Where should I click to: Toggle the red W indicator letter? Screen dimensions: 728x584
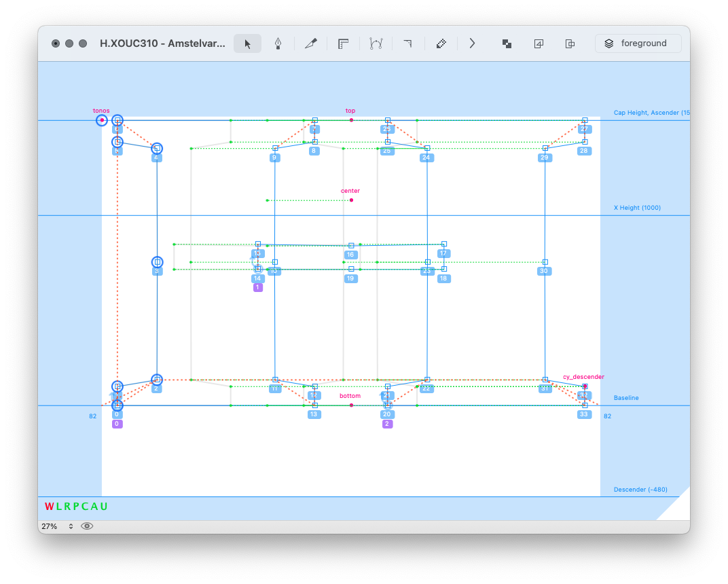49,507
